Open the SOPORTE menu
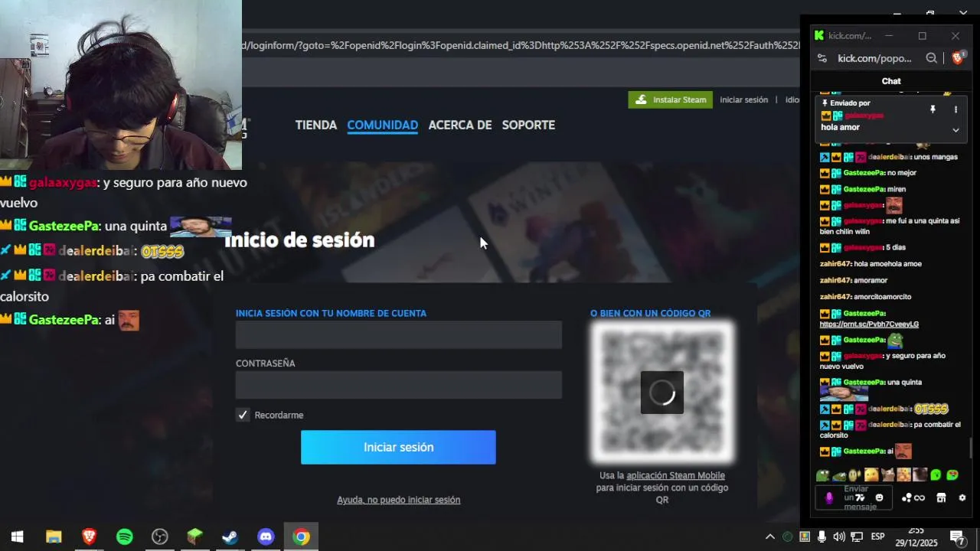 coord(528,125)
